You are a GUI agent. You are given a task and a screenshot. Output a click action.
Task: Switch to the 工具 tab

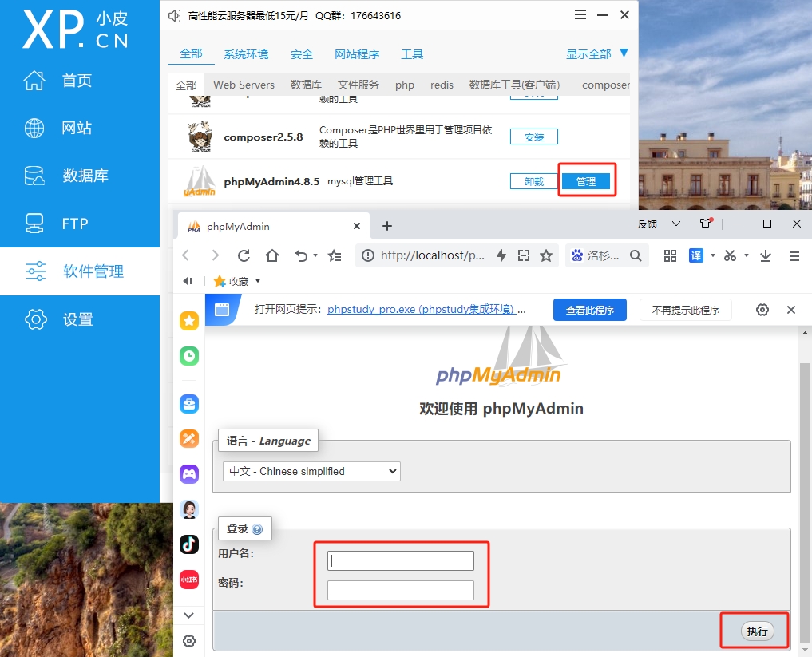tap(412, 54)
